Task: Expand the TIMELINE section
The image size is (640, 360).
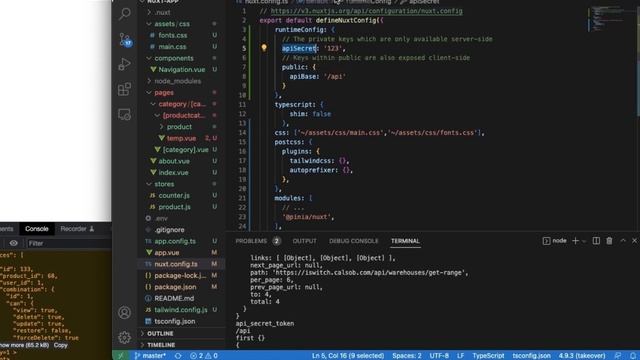Action: coord(161,345)
